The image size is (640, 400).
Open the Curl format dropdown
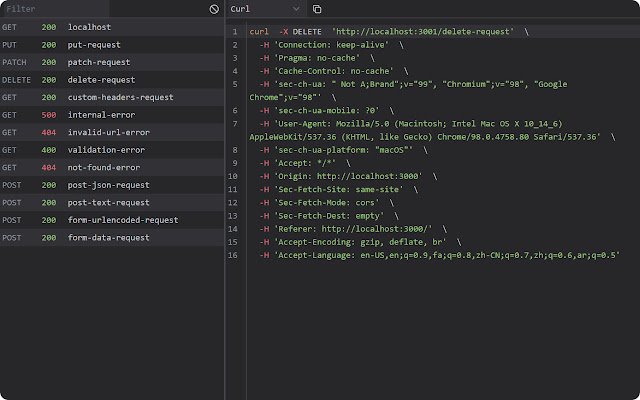click(x=265, y=9)
